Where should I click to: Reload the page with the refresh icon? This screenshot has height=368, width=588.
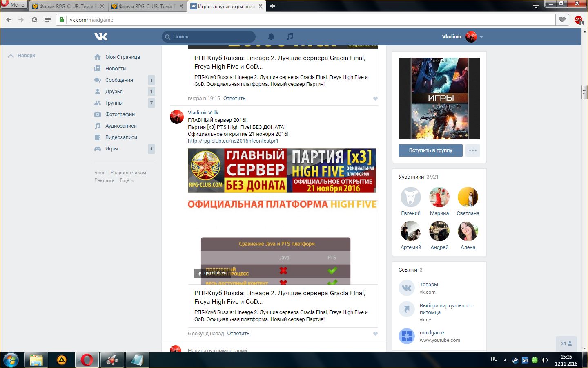tap(34, 20)
